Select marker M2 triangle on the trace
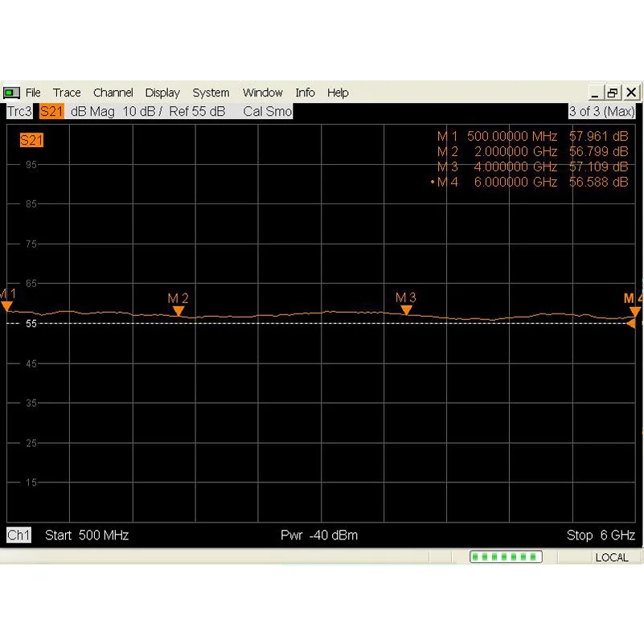The image size is (644, 644). (178, 311)
